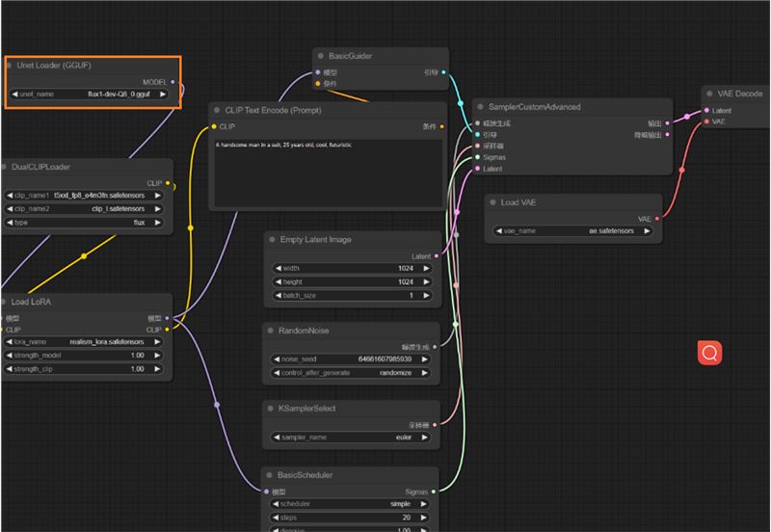
Task: Click RandomNoise output socket
Action: (x=435, y=347)
